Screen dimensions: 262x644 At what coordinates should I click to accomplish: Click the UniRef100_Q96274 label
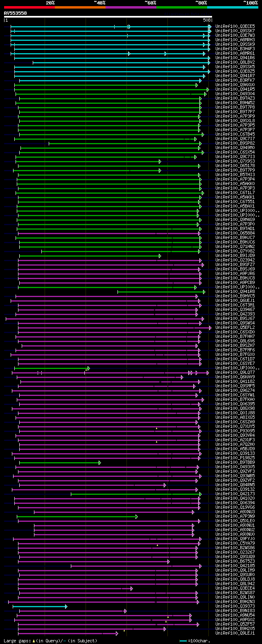point(235,391)
